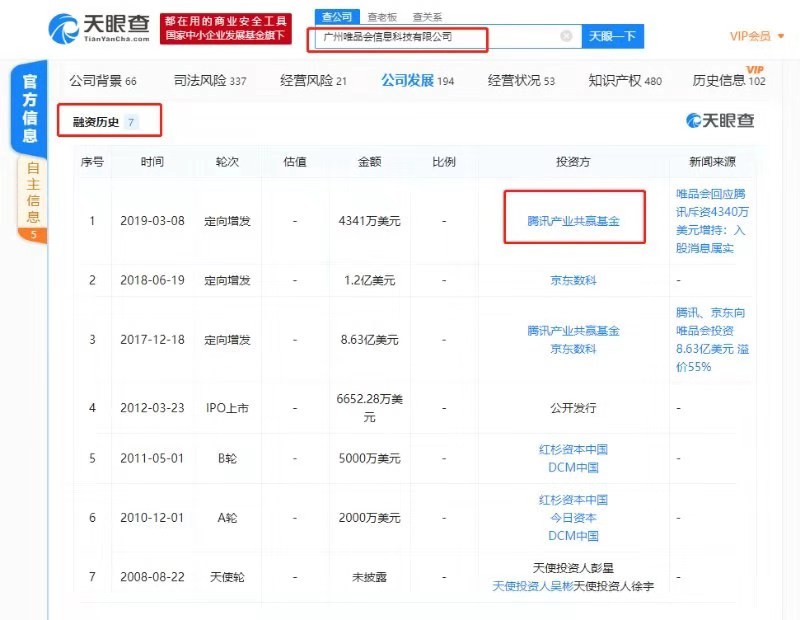
Task: Select the 查公司 search tab
Action: [335, 17]
